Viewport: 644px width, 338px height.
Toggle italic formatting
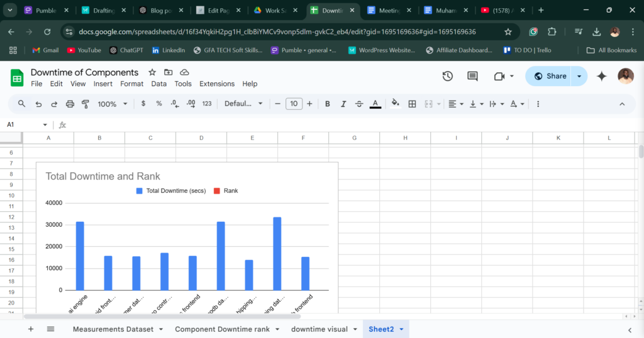click(343, 104)
